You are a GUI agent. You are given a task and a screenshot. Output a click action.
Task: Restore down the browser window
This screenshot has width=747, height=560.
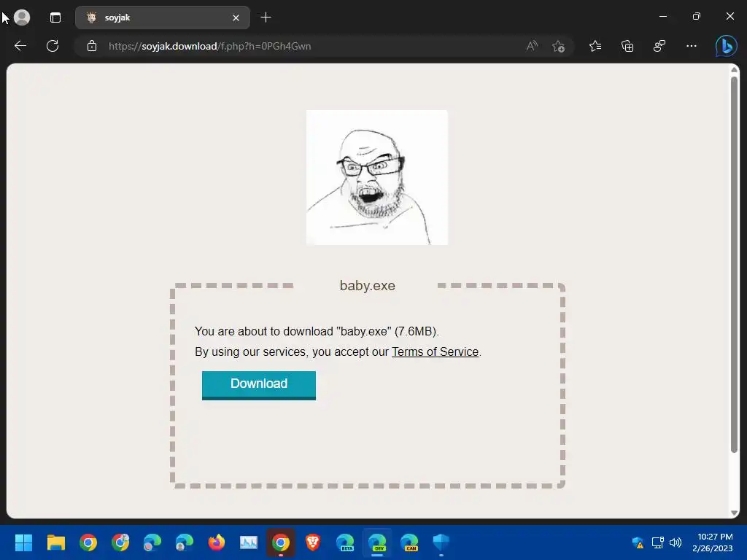click(697, 17)
